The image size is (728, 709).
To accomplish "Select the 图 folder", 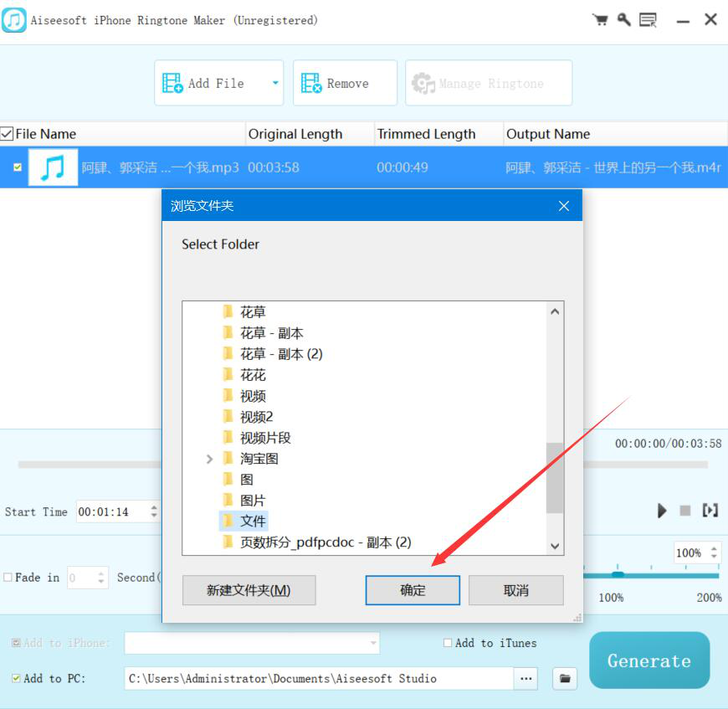I will (x=247, y=480).
